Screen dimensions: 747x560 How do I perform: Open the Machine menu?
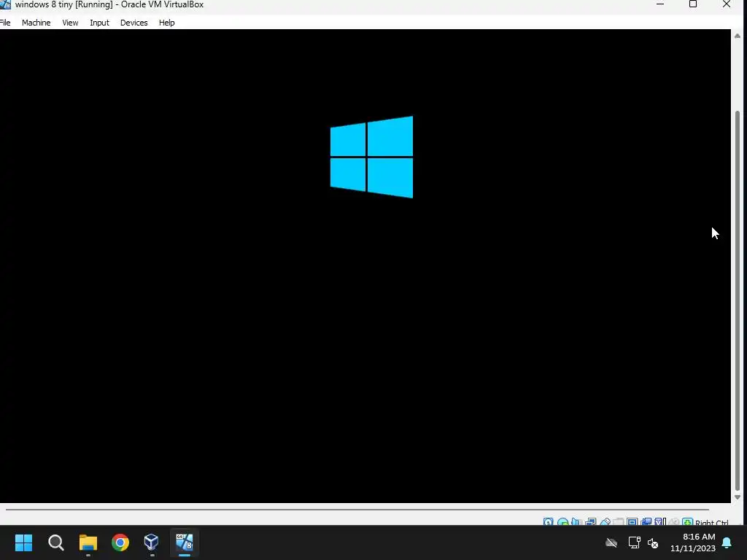pos(36,23)
